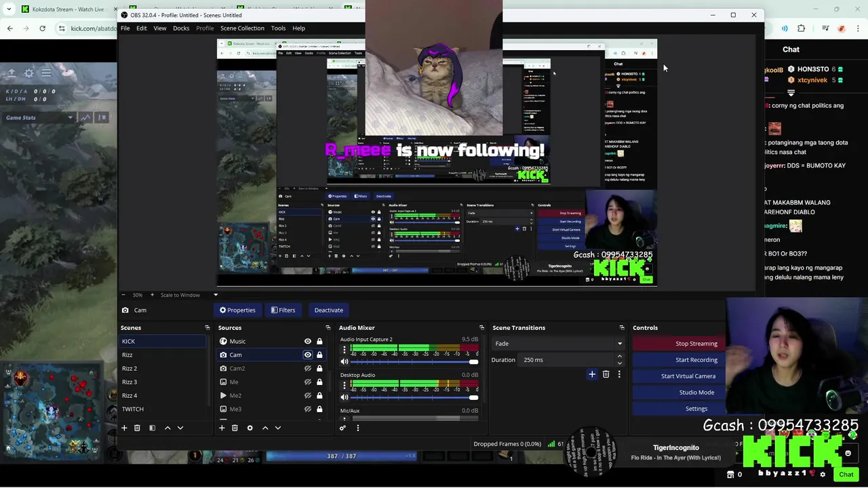Open the Docks menu
The width and height of the screenshot is (868, 488).
tap(181, 28)
